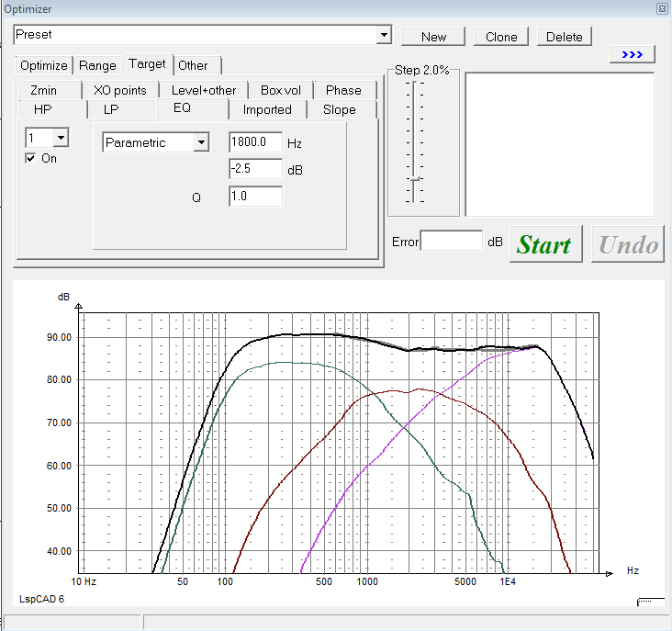Click the Clone preset button

(501, 37)
